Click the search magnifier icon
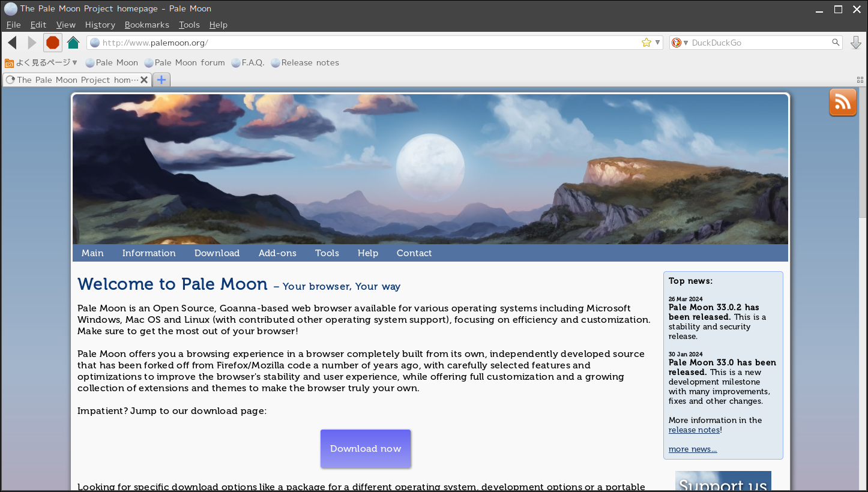The height and width of the screenshot is (492, 868). [836, 43]
